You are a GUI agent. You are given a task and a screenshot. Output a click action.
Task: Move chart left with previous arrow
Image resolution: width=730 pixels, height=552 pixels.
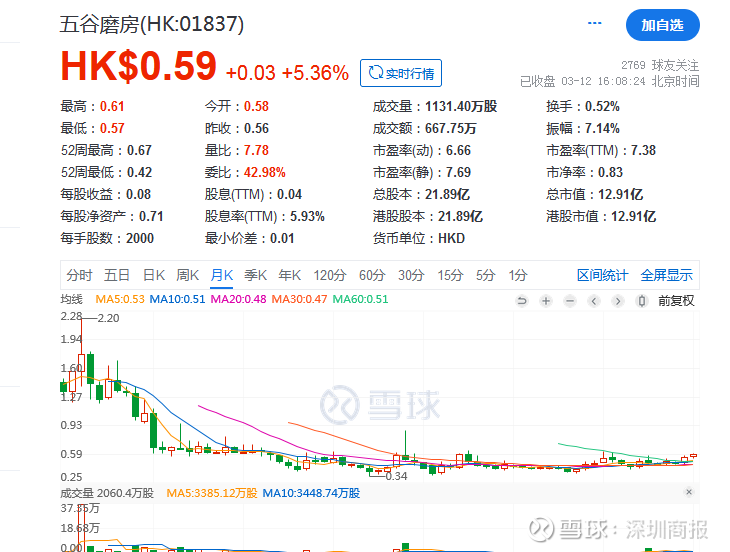click(594, 301)
